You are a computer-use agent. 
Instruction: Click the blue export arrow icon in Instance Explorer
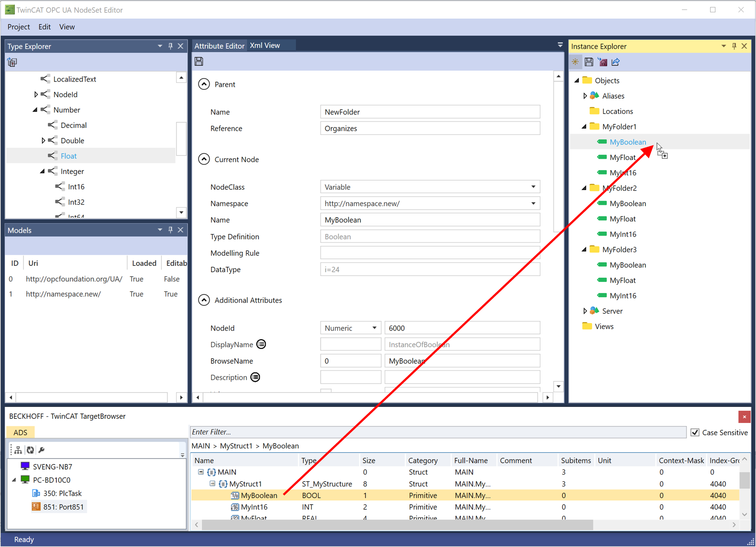click(616, 62)
